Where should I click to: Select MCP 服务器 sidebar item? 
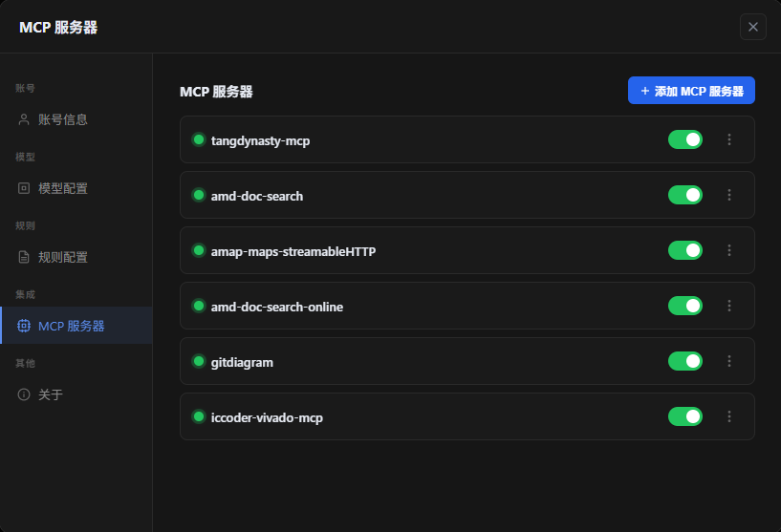(76, 326)
